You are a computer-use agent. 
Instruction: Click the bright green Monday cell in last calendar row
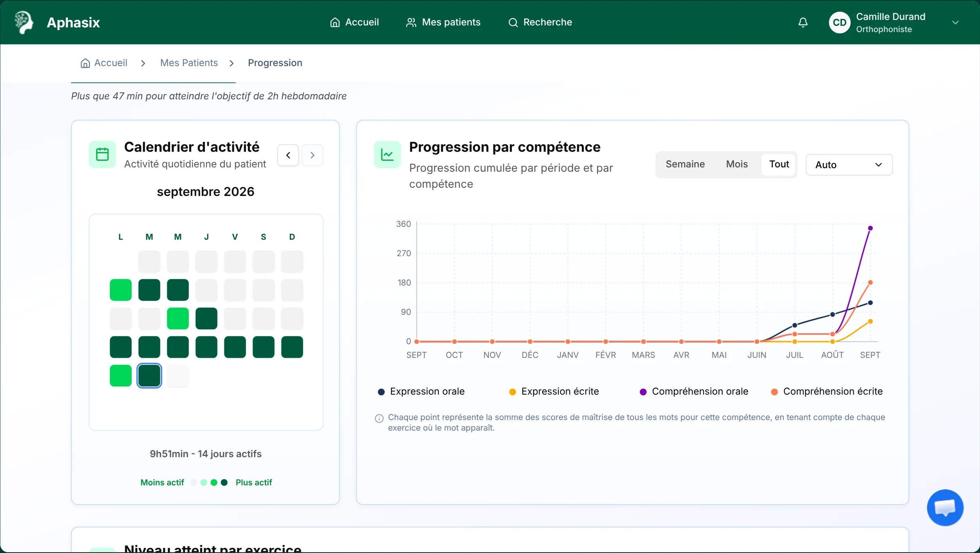click(120, 375)
